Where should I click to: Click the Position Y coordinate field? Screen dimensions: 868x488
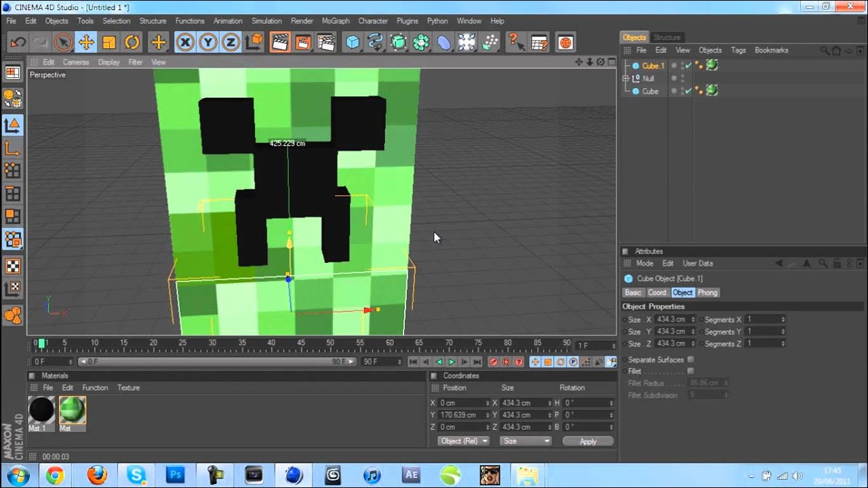pos(464,415)
